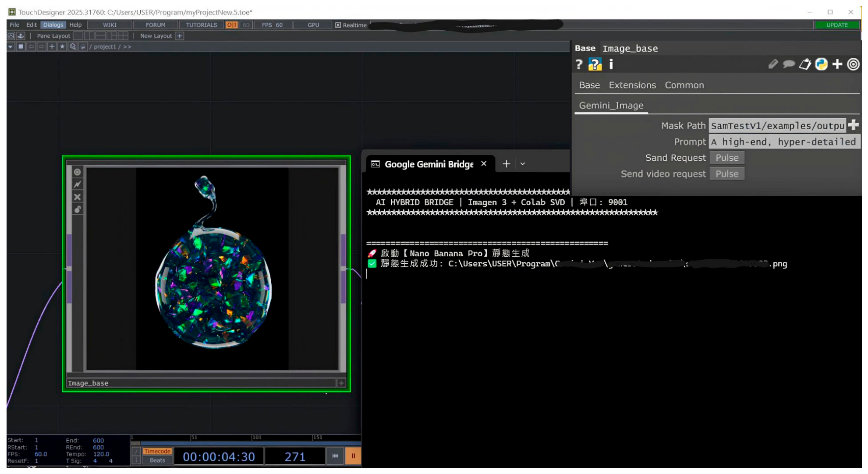Open the comment speech bubble icon

789,64
